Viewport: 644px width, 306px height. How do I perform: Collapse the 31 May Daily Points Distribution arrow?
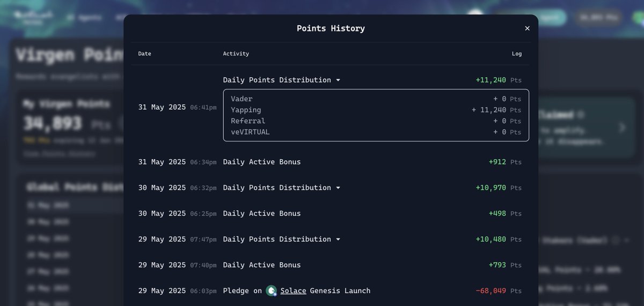click(338, 80)
